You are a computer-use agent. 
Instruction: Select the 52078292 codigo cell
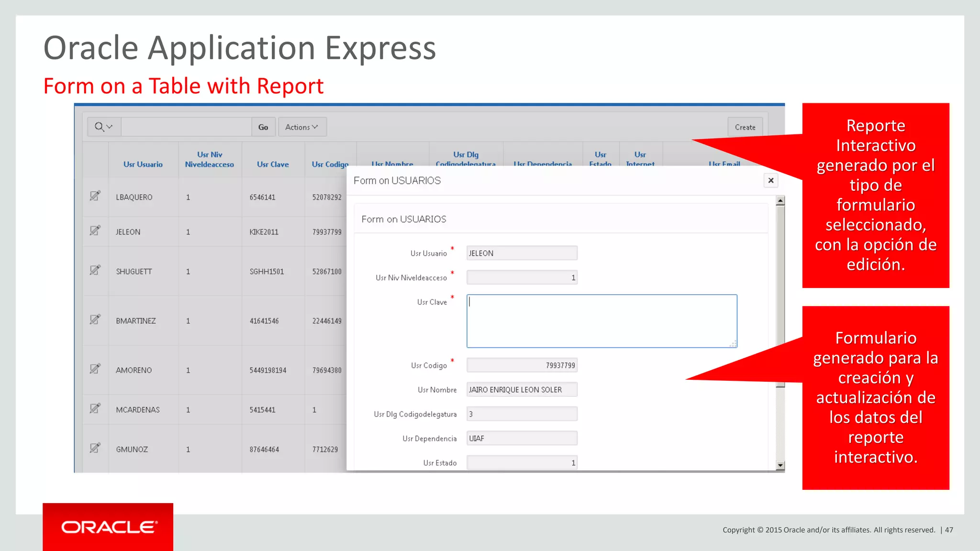pyautogui.click(x=327, y=197)
